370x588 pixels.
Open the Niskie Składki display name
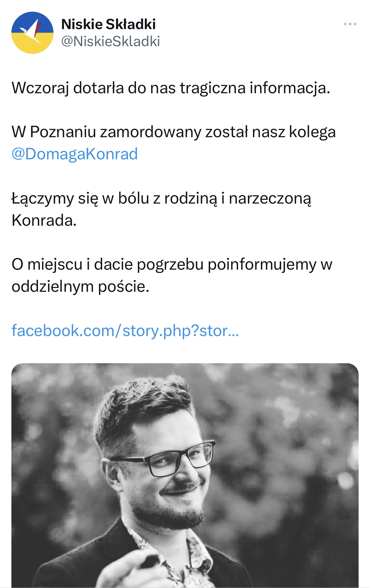pyautogui.click(x=108, y=24)
